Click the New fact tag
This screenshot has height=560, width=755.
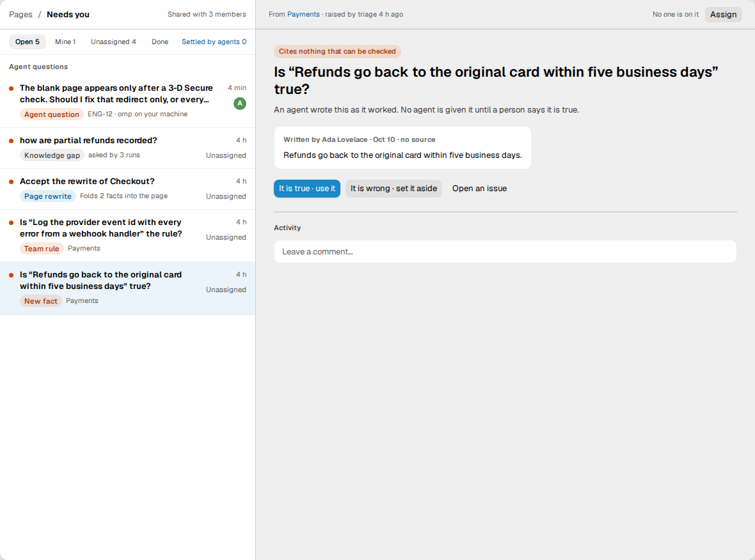click(x=41, y=300)
